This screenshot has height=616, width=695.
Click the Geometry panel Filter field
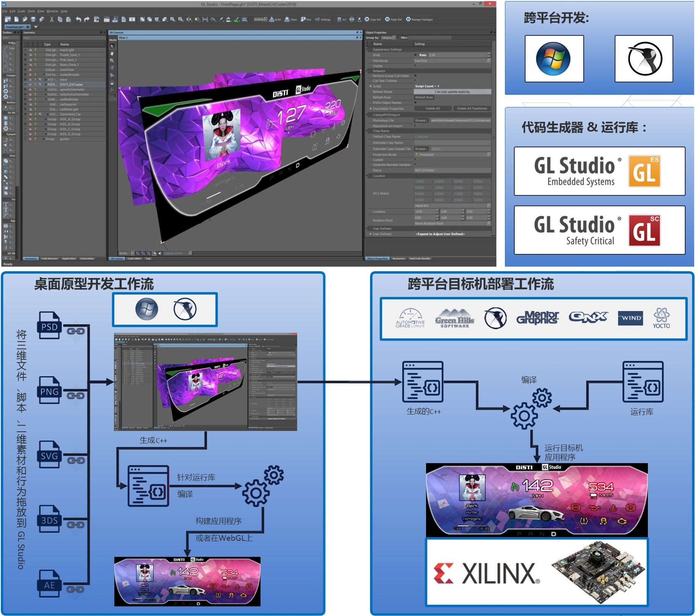(64, 38)
